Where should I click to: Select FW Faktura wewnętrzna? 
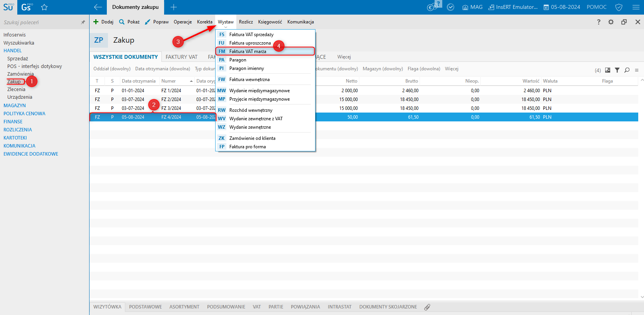click(265, 80)
